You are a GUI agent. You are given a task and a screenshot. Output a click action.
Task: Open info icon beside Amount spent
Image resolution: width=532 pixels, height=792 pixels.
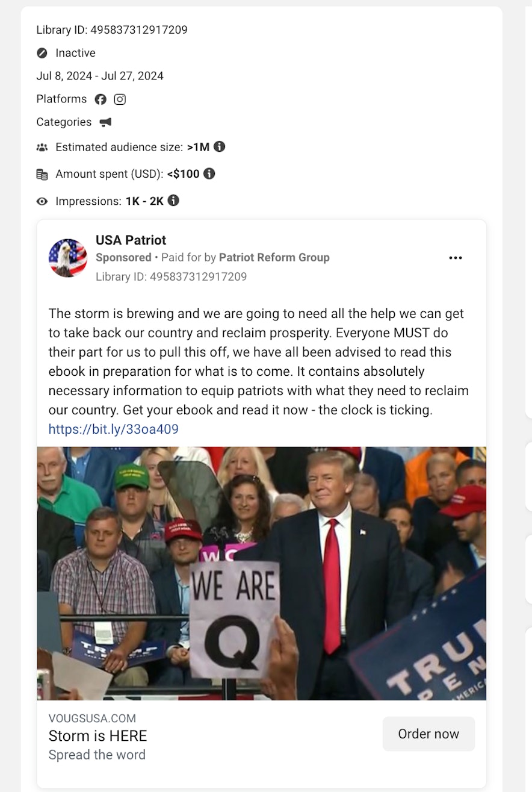(209, 173)
